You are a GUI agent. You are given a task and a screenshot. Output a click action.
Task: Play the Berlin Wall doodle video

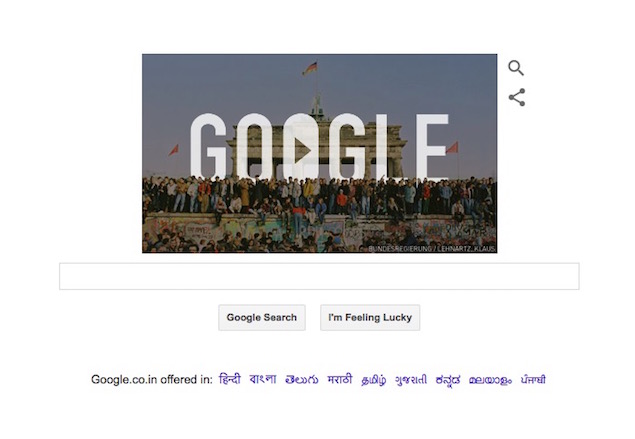coord(302,150)
